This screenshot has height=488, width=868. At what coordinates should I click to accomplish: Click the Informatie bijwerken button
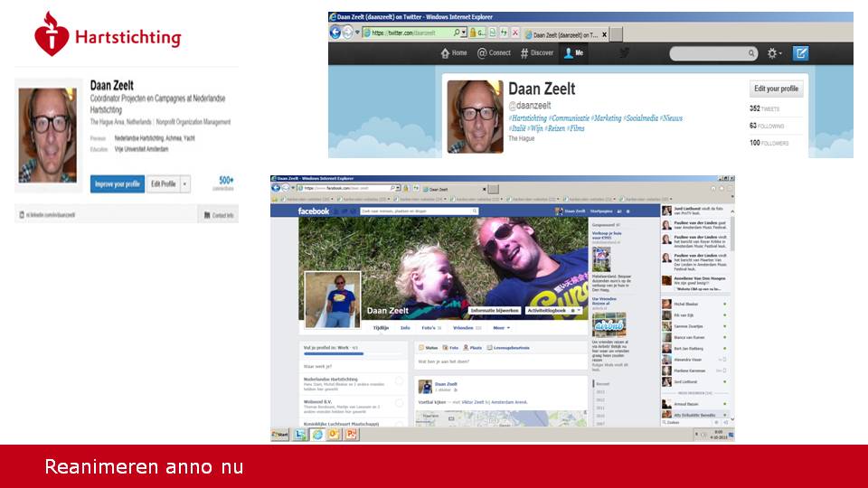pos(494,310)
